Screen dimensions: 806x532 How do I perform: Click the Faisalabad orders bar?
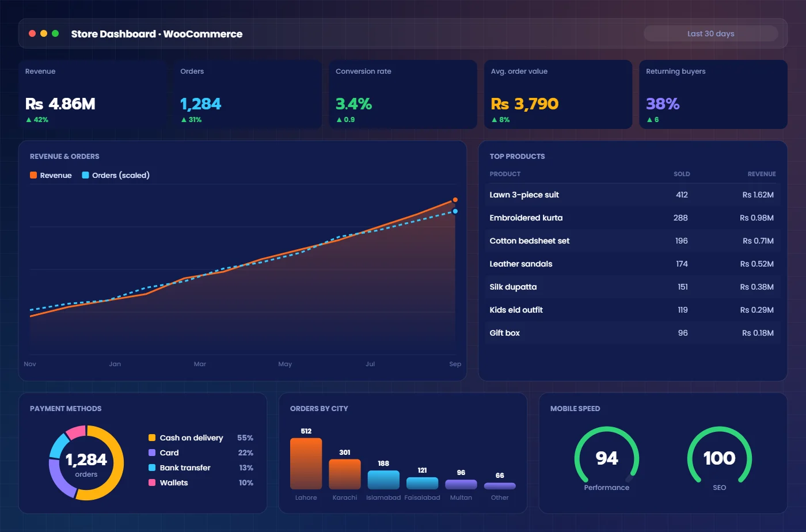tap(422, 483)
